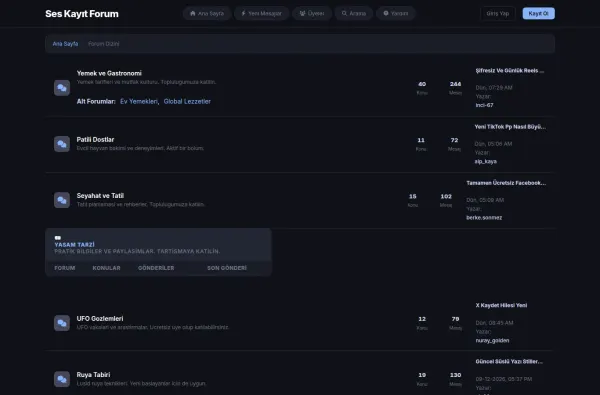Click topic count 40 for Yemek ve Gastronomi
The width and height of the screenshot is (600, 395).
click(422, 84)
